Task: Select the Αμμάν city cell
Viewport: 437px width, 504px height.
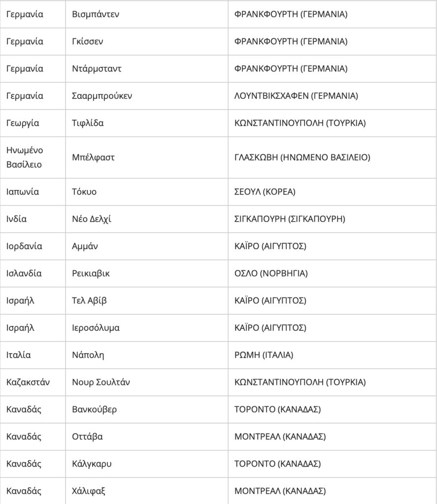Action: click(147, 246)
